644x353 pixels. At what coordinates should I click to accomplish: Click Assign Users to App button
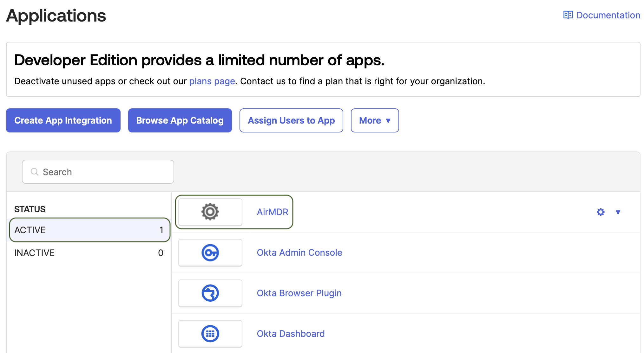291,120
